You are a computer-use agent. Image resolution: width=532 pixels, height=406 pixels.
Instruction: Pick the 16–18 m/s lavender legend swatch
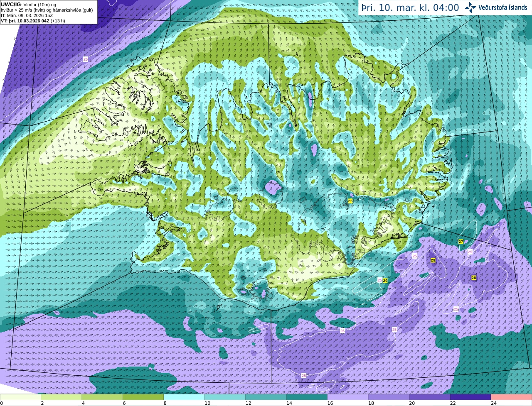click(347, 397)
